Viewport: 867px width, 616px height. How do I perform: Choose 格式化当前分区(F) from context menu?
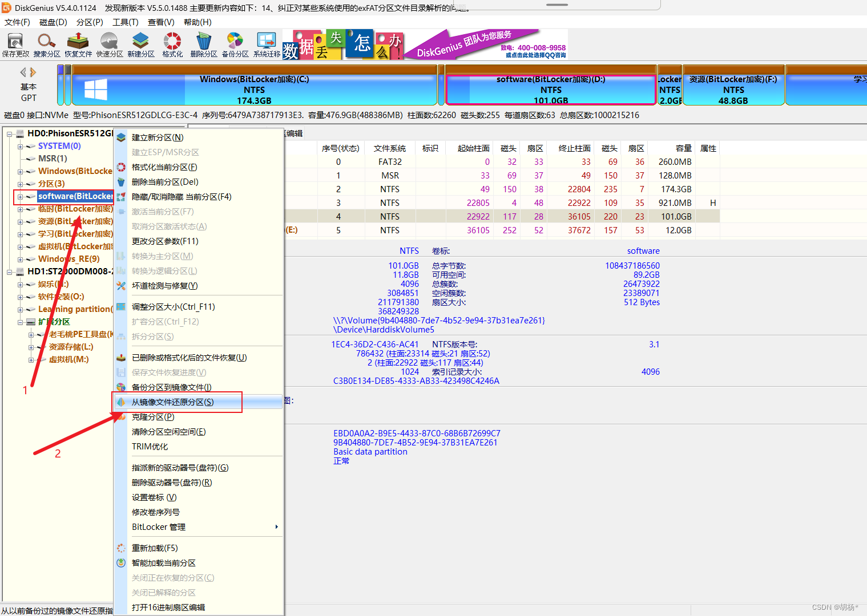point(199,167)
